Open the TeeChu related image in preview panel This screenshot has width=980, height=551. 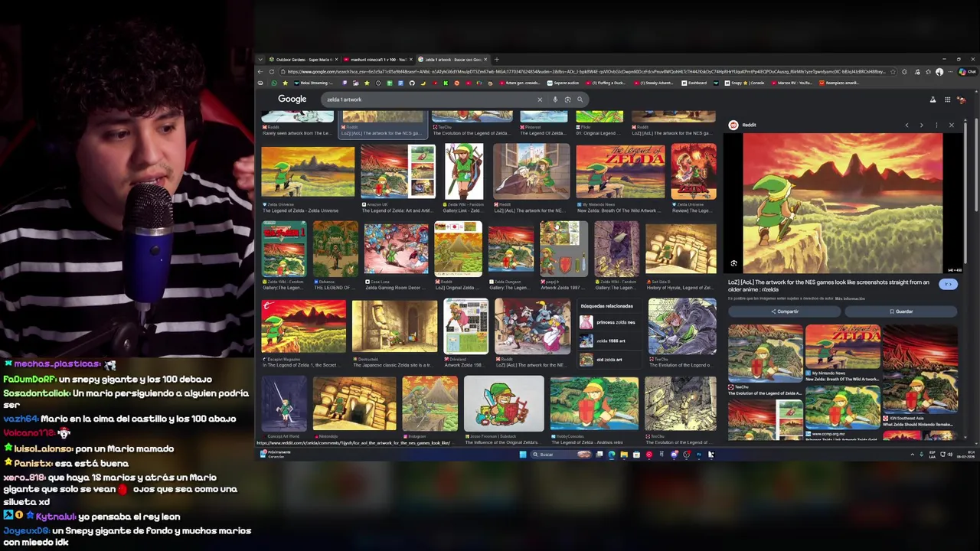765,353
